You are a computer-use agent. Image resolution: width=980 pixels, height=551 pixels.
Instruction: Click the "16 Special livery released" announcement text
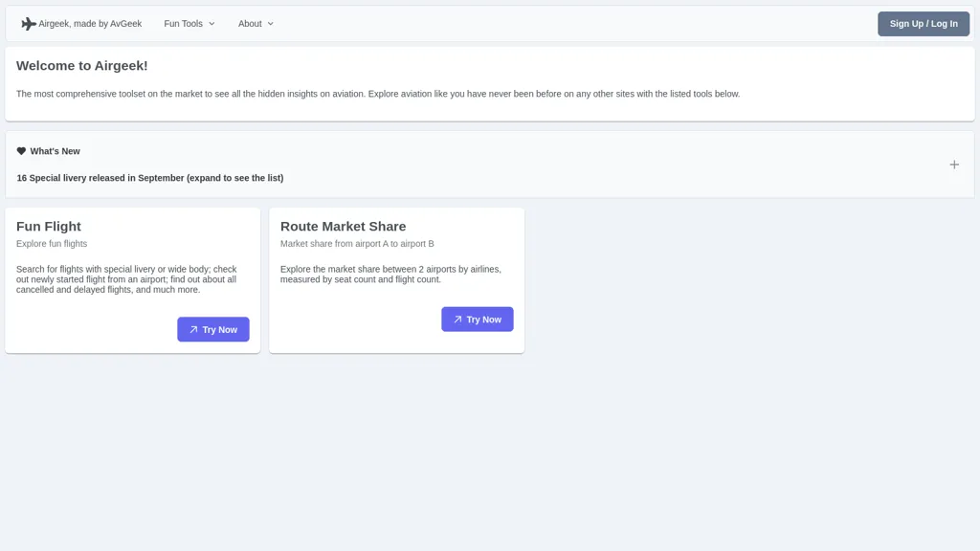(149, 178)
